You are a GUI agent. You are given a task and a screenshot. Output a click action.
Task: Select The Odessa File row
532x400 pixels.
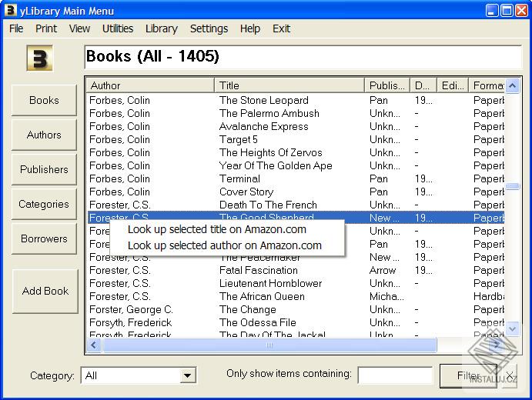[x=296, y=322]
